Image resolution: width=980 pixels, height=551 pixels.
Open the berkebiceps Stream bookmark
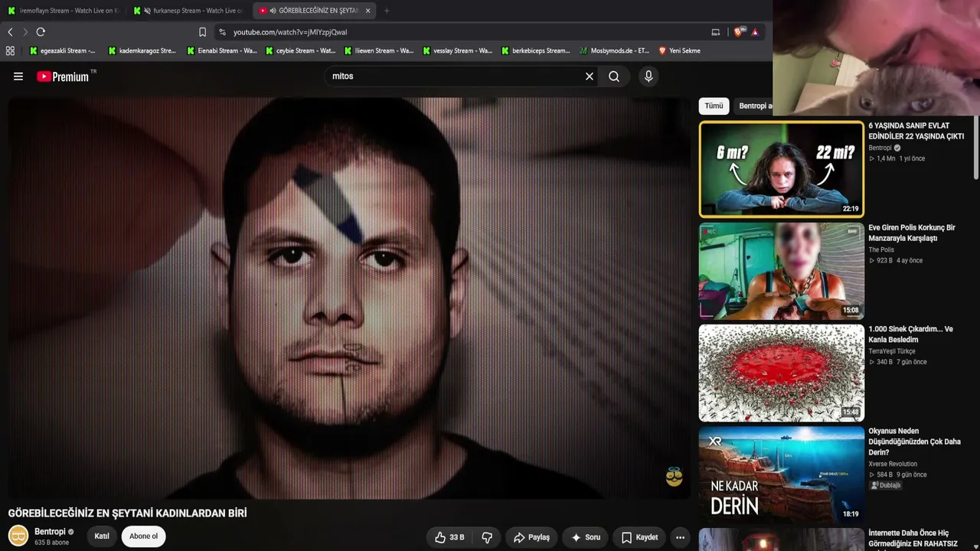pos(536,51)
